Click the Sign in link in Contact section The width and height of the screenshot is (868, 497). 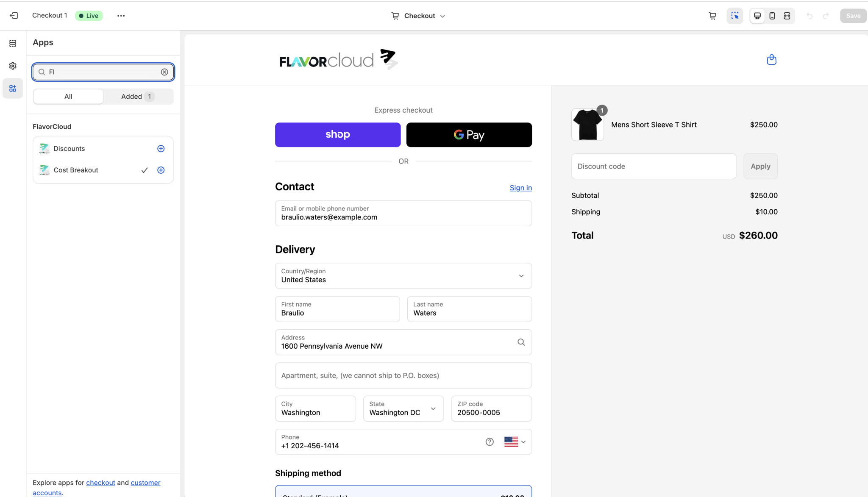520,188
